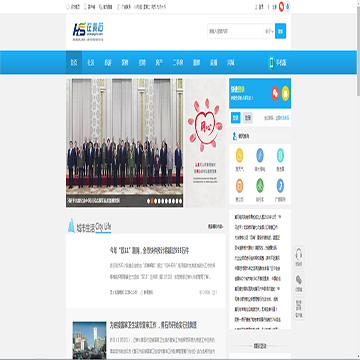Select the orange active slideshow dot

point(152,201)
